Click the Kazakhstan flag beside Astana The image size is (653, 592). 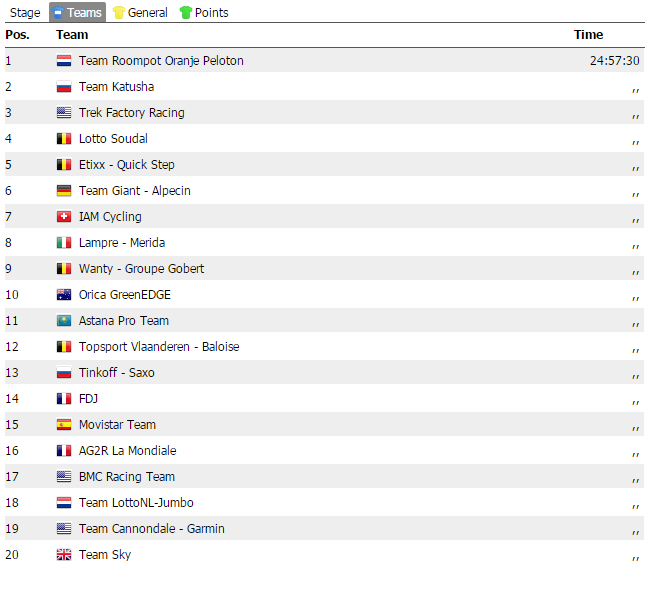tap(64, 321)
